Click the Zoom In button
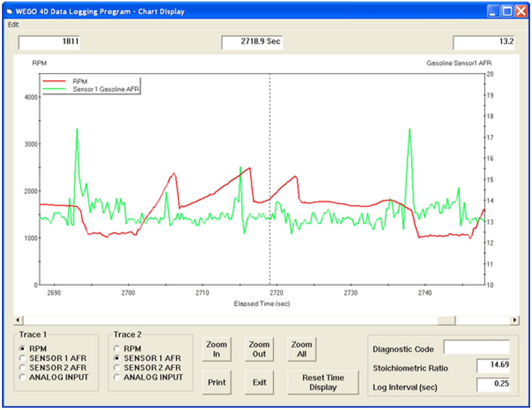Screen dimensions: 532x410 pos(217,349)
